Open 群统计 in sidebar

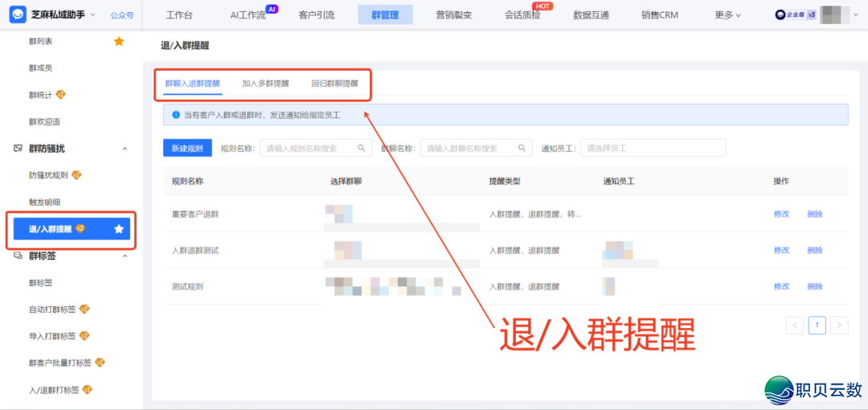click(40, 95)
